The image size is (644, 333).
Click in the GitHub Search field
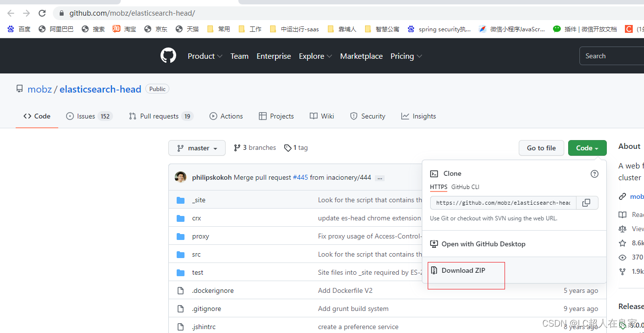tap(612, 56)
